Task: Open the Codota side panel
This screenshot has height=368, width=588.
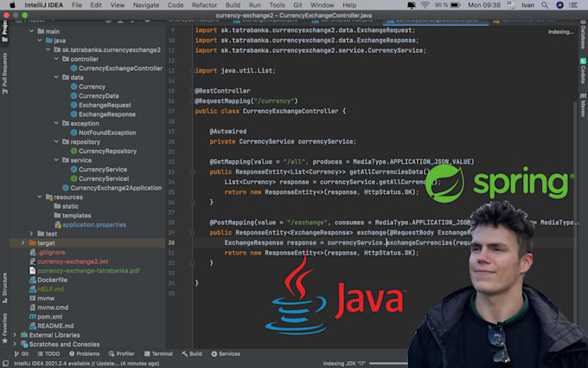Action: (x=583, y=71)
